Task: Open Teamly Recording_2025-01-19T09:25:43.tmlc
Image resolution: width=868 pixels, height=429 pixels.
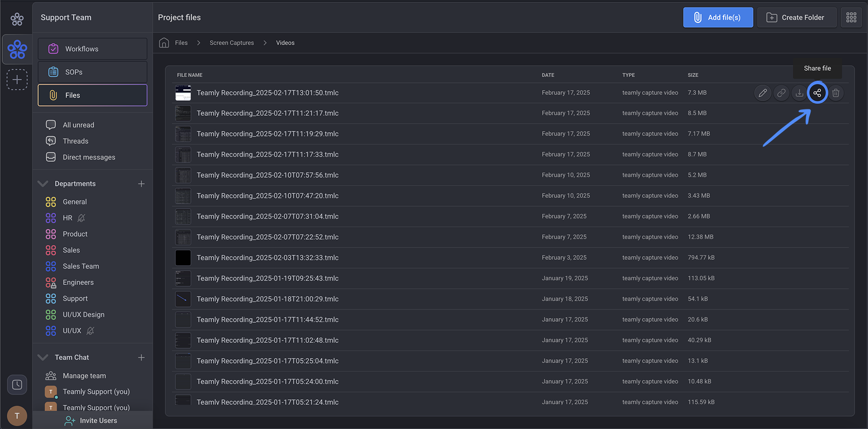Action: (267, 279)
